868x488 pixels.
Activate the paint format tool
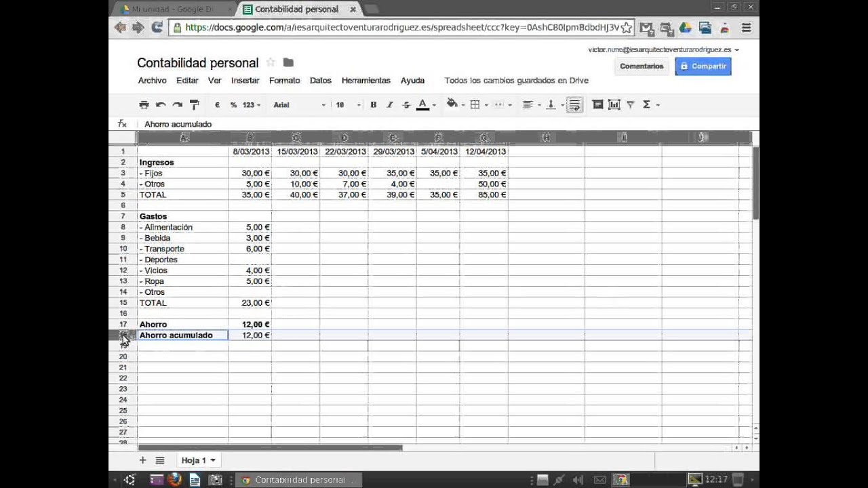[194, 104]
